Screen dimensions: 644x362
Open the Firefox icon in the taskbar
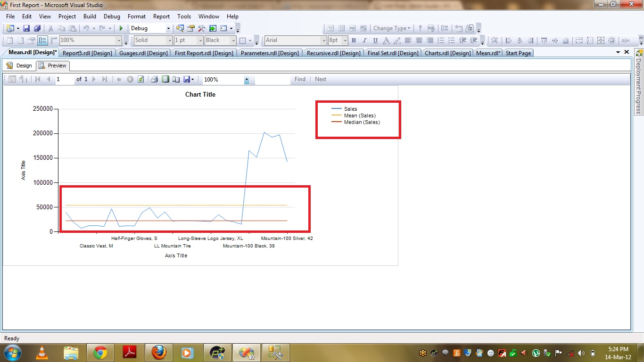click(x=159, y=353)
